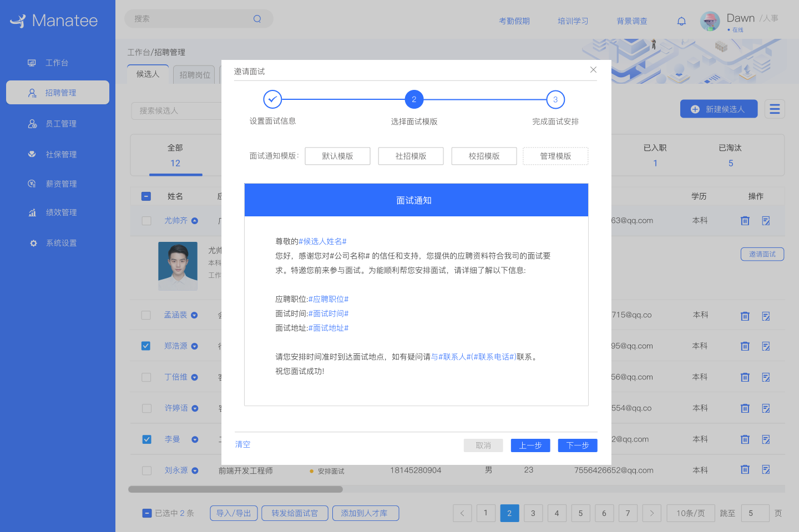Open the edit icon on 孟涵裴's row
Screen dimensions: 799x532
[766, 316]
